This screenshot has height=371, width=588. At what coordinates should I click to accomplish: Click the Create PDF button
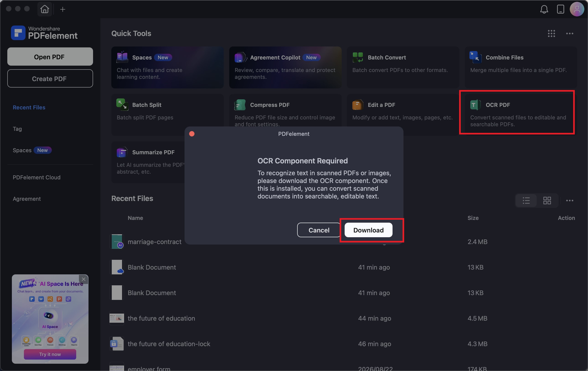50,79
